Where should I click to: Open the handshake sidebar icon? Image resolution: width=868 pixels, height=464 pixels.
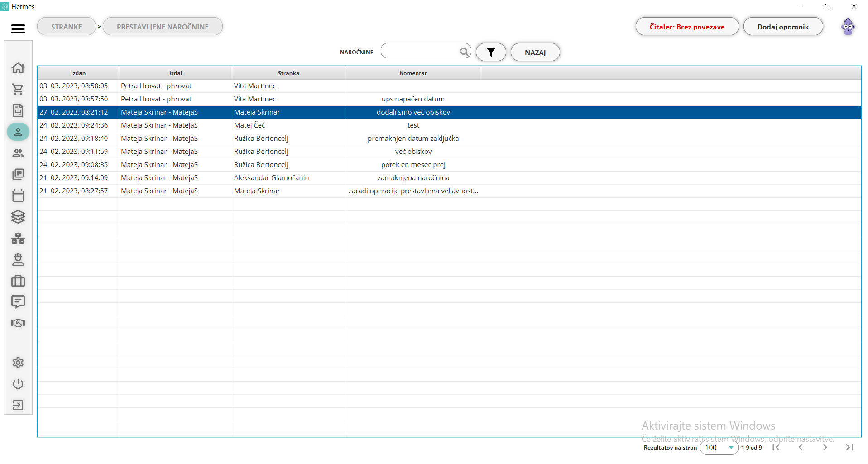coord(18,323)
